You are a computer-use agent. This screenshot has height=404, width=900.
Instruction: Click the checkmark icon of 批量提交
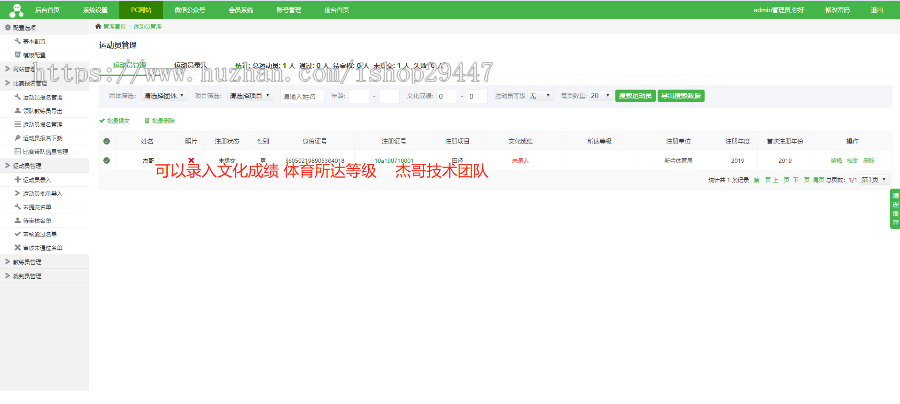[x=102, y=121]
